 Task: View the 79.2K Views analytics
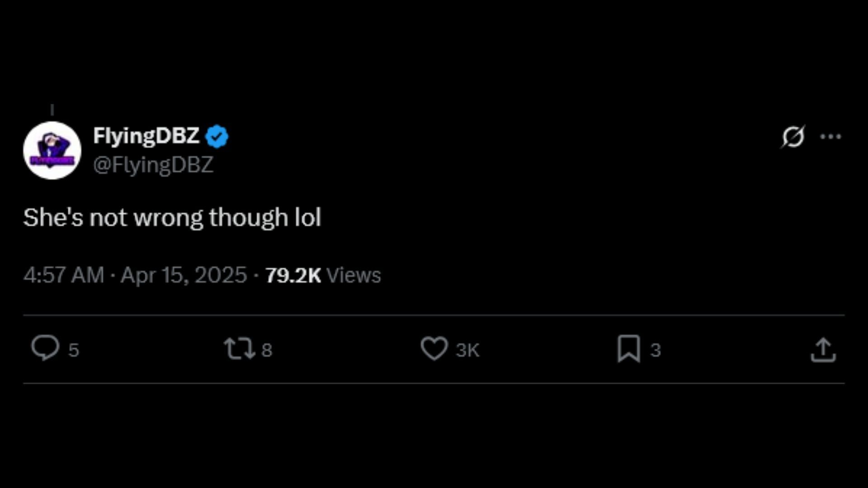pos(323,275)
